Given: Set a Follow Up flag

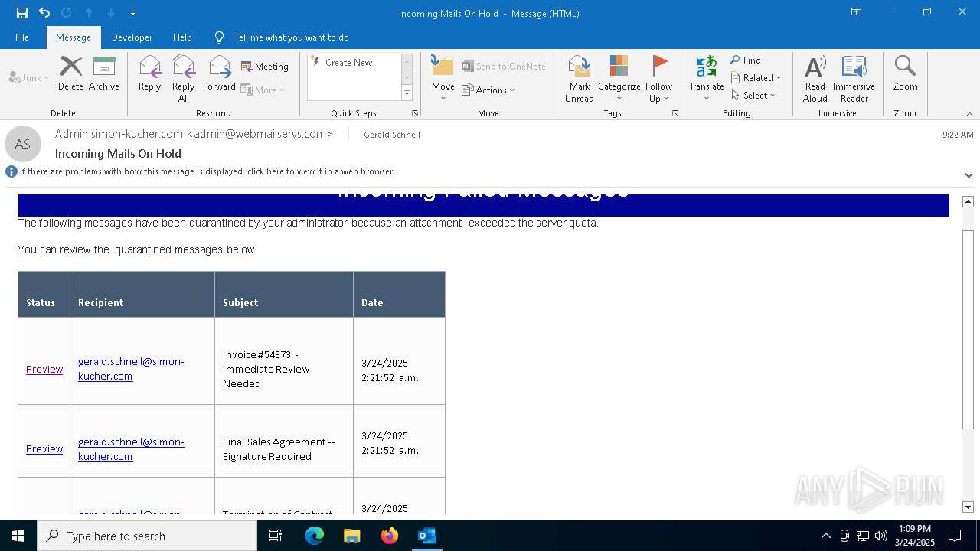Looking at the screenshot, I should click(658, 78).
